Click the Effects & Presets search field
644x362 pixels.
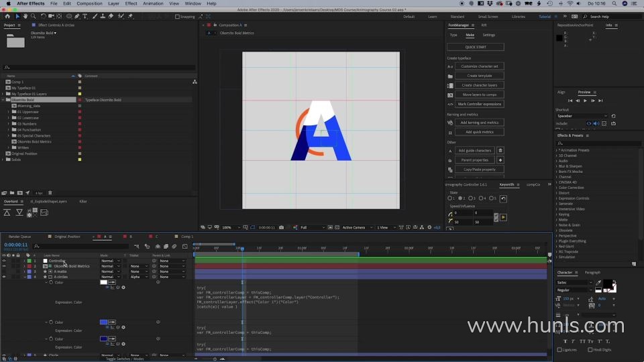pyautogui.click(x=597, y=143)
